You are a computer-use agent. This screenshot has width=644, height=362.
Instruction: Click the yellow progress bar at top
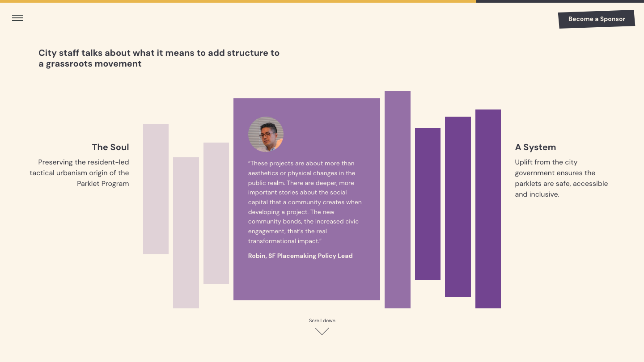pos(238,1)
